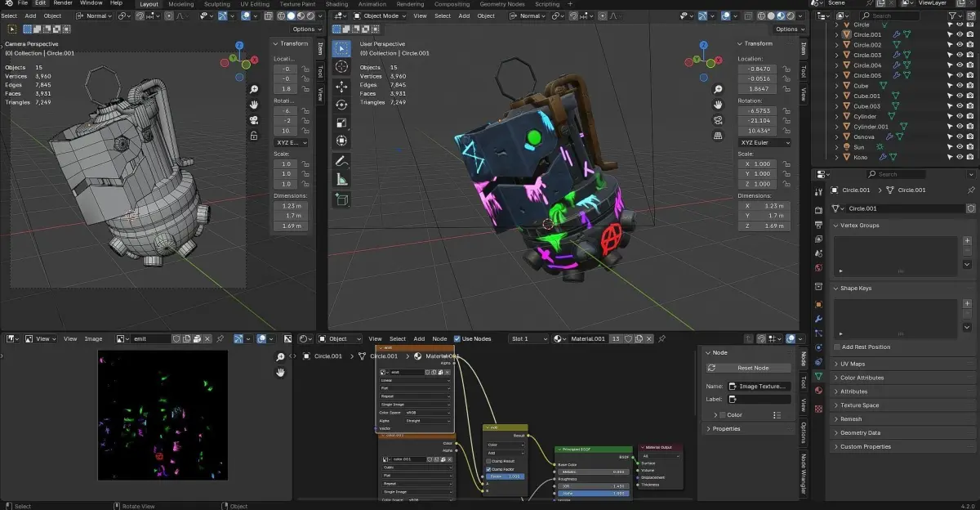
Task: Hide Cube object via eye icon
Action: pos(960,86)
